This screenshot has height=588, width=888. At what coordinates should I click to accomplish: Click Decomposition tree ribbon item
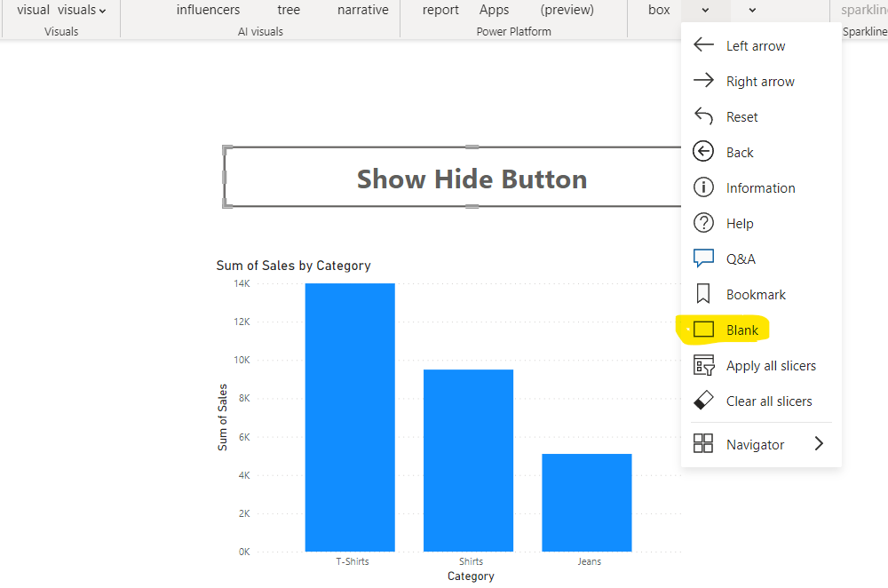click(289, 10)
